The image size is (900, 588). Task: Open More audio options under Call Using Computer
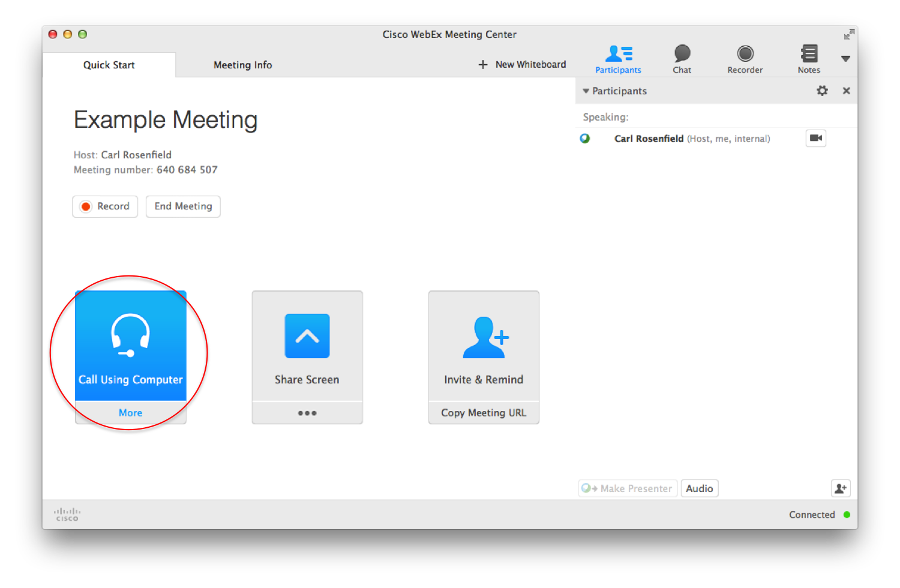(x=131, y=413)
